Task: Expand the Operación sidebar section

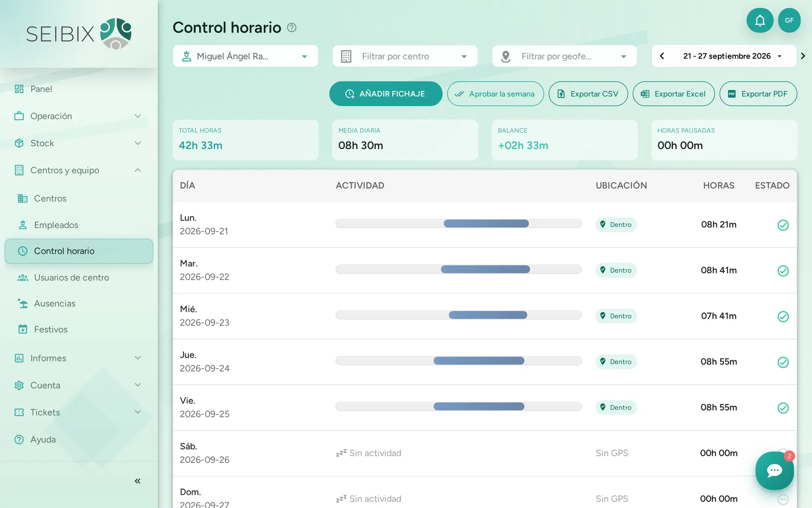Action: 78,116
